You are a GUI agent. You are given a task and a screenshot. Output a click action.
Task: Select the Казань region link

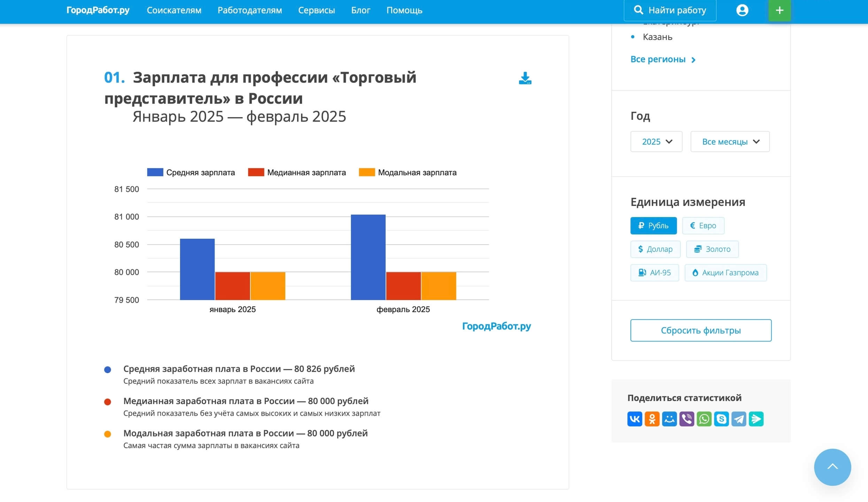[x=657, y=37]
